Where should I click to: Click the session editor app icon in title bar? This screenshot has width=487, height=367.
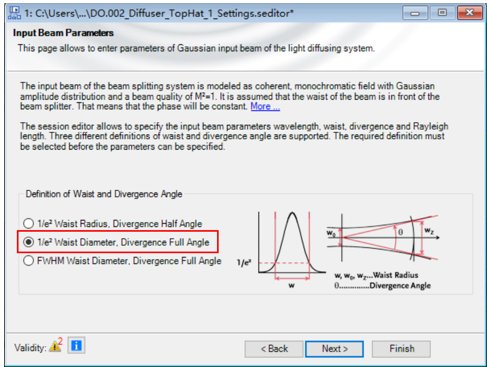tap(14, 13)
